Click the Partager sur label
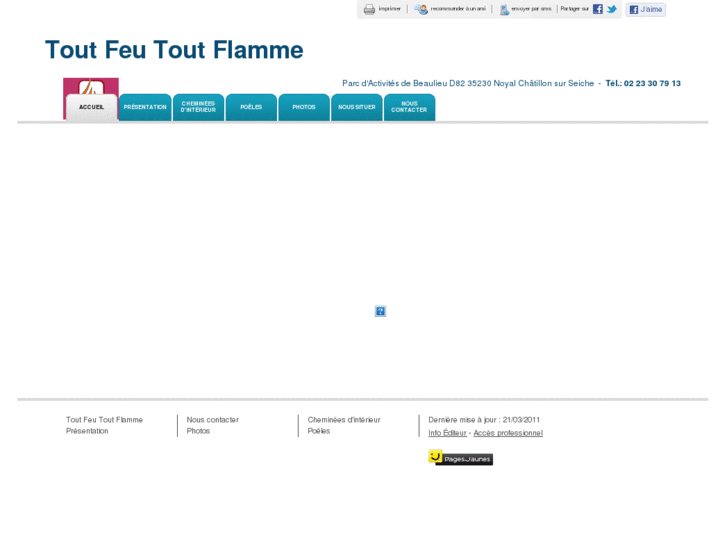 [574, 9]
